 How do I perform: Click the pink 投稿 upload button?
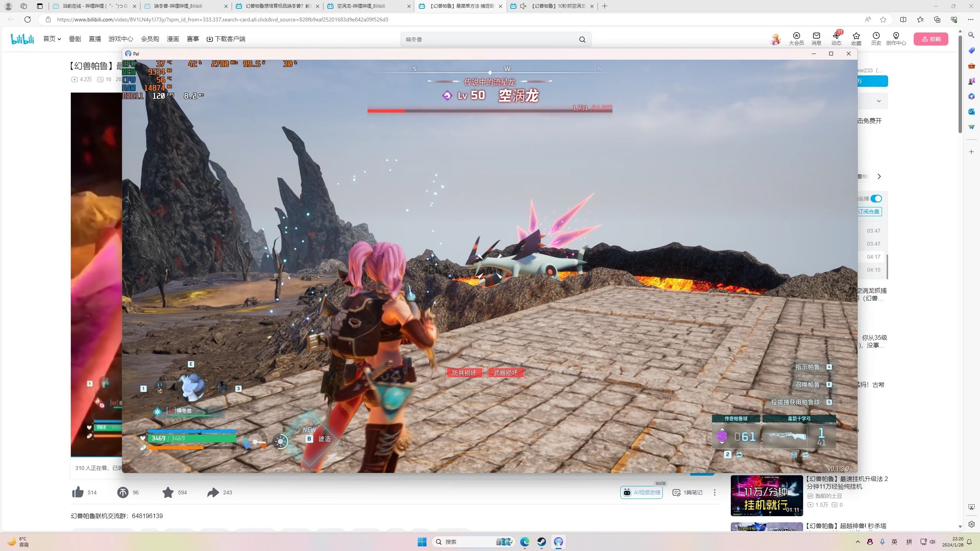coord(931,39)
